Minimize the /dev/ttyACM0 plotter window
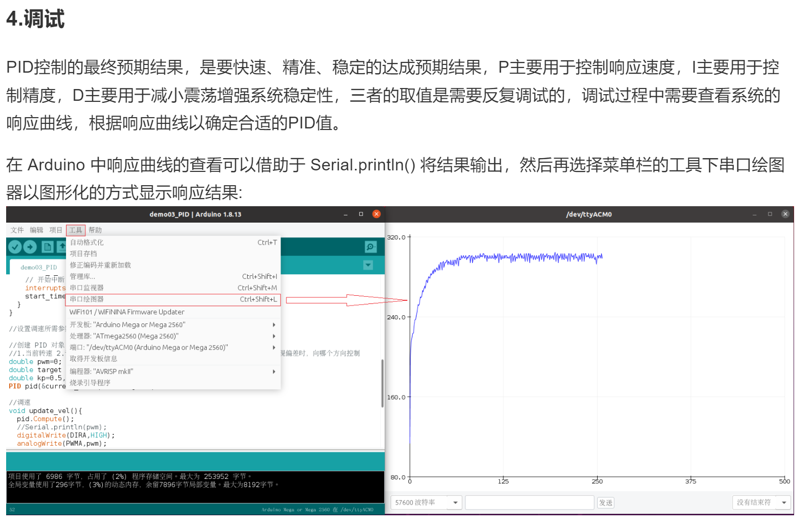This screenshot has width=812, height=526. point(755,214)
